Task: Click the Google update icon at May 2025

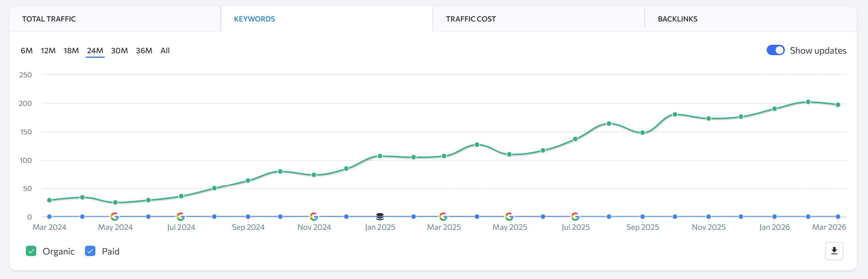Action: pos(509,216)
